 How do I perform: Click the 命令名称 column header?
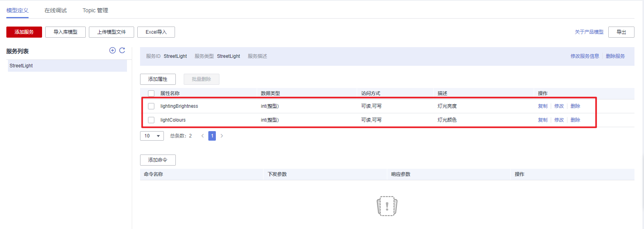click(154, 174)
